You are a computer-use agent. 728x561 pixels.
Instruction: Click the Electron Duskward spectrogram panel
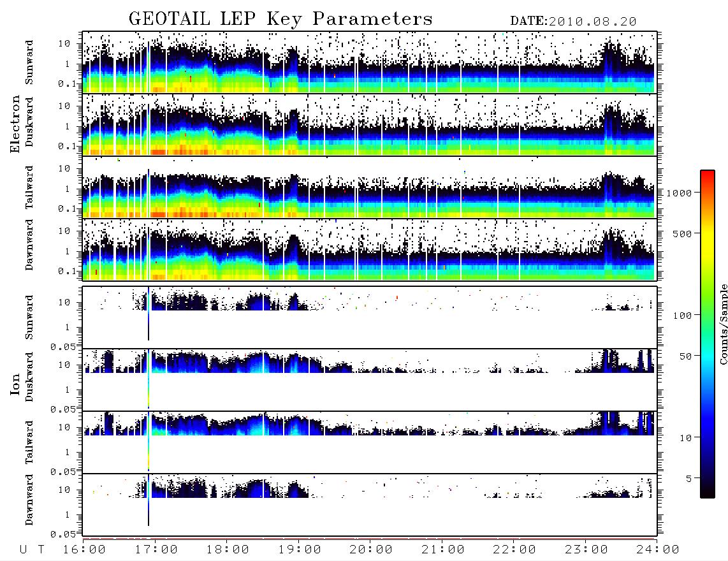point(370,124)
